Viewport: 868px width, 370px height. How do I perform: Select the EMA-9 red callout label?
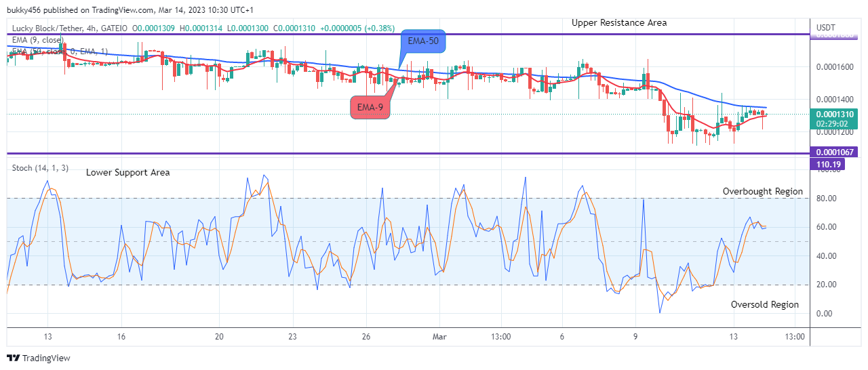click(370, 108)
